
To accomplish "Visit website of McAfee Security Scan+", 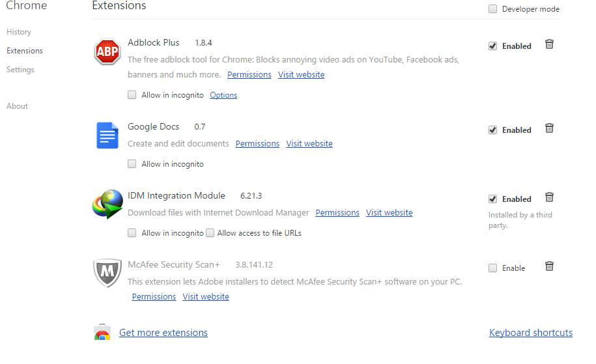I will tap(206, 296).
